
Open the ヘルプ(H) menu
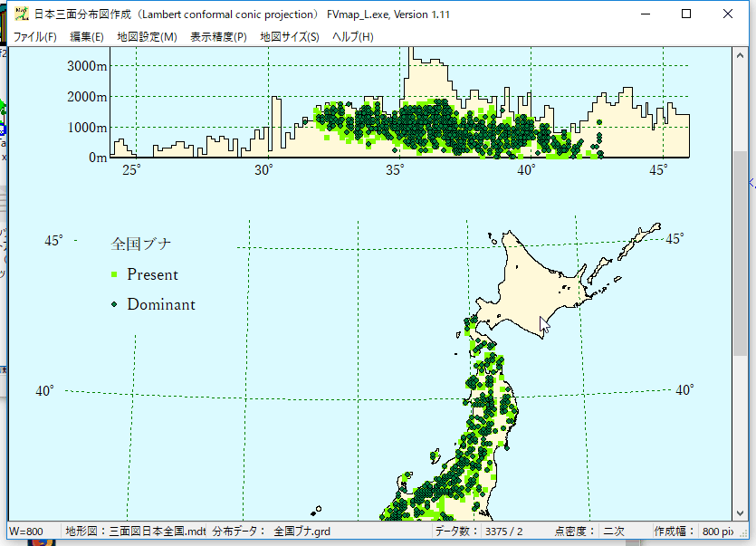click(x=353, y=37)
